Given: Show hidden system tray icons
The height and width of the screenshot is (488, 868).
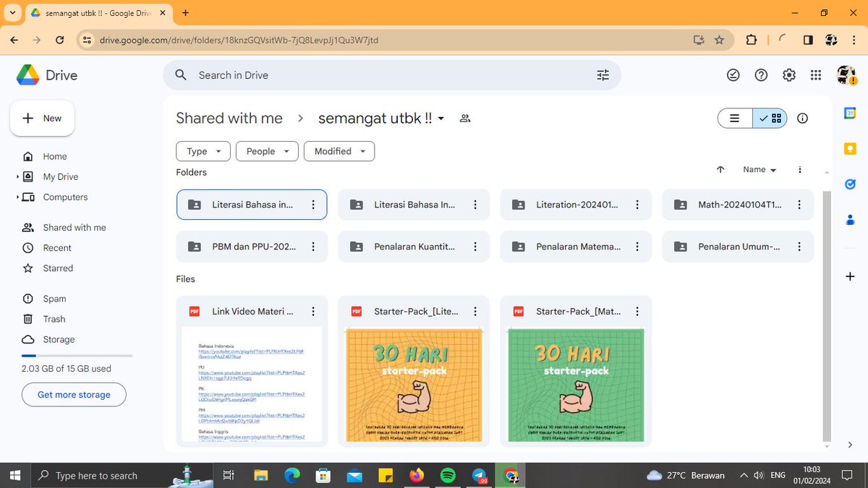Looking at the screenshot, I should (744, 475).
